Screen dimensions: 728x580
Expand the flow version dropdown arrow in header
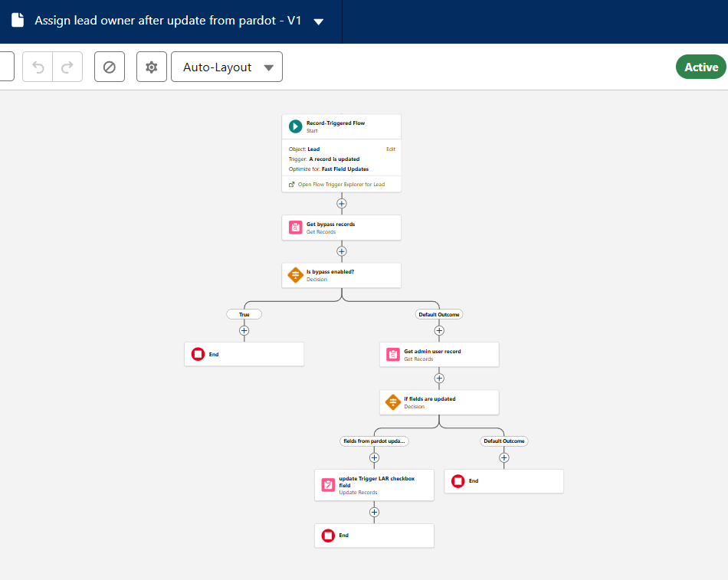319,21
